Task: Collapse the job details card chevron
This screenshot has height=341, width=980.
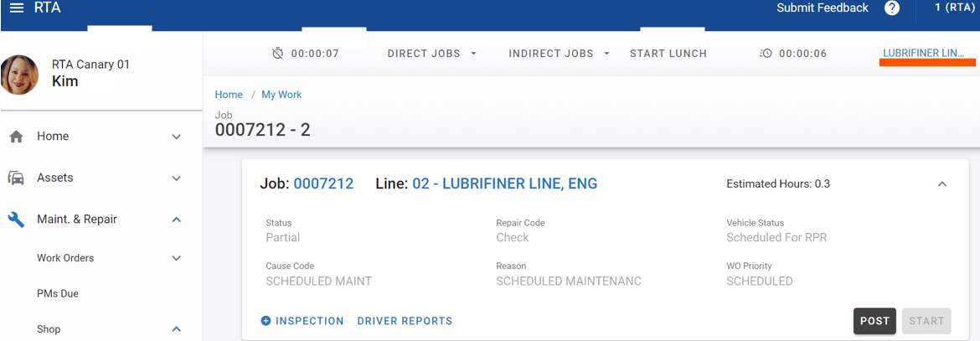Action: coord(942,184)
